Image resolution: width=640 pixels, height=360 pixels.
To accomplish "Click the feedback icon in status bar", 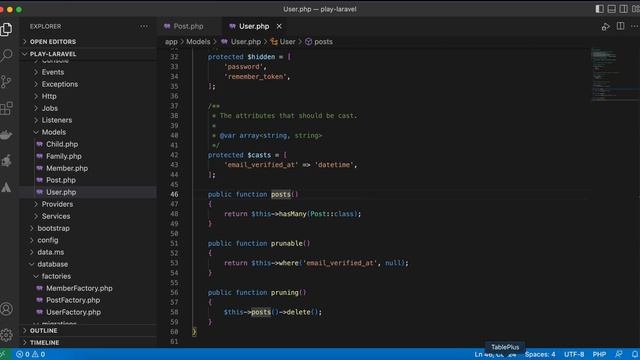I will coord(619,354).
